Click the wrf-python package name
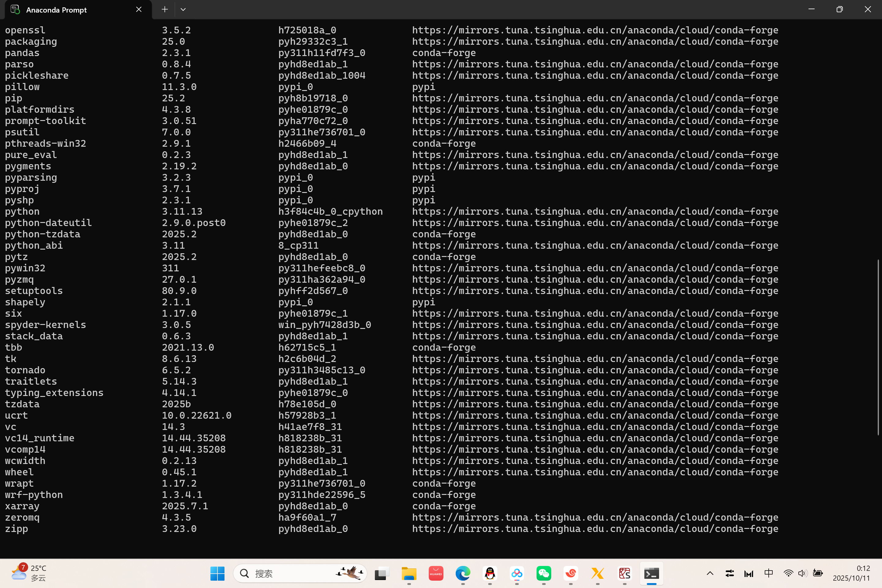The image size is (882, 588). (34, 495)
